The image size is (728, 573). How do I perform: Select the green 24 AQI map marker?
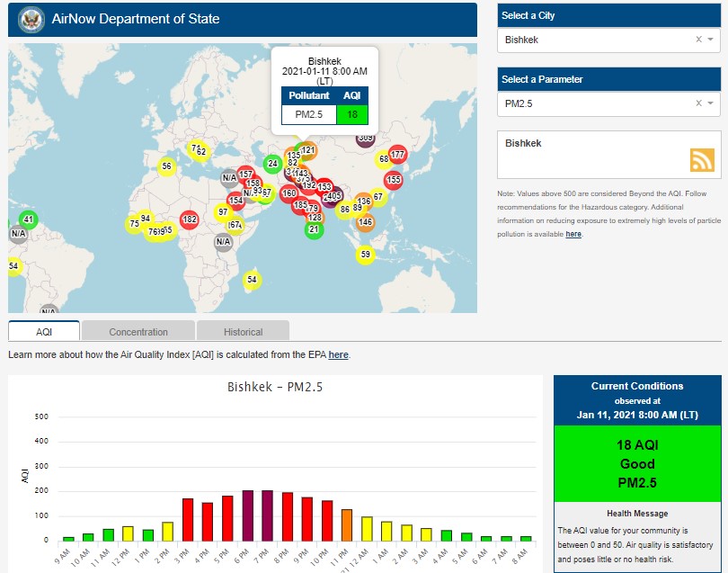coord(272,164)
